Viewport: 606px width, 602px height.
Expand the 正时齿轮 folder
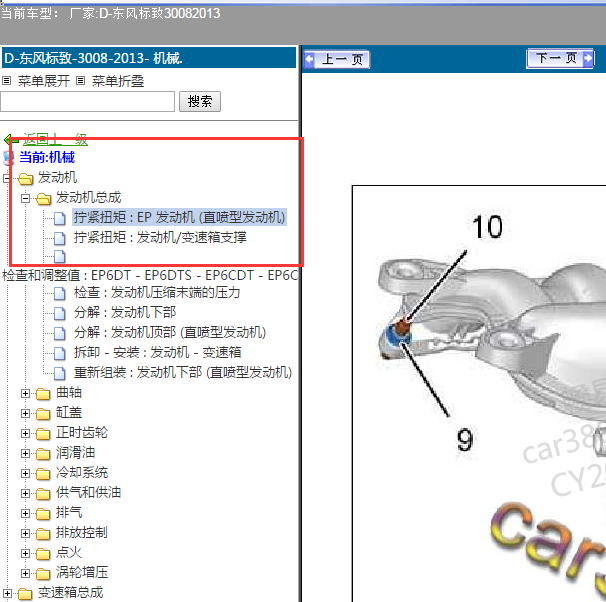[x=25, y=434]
